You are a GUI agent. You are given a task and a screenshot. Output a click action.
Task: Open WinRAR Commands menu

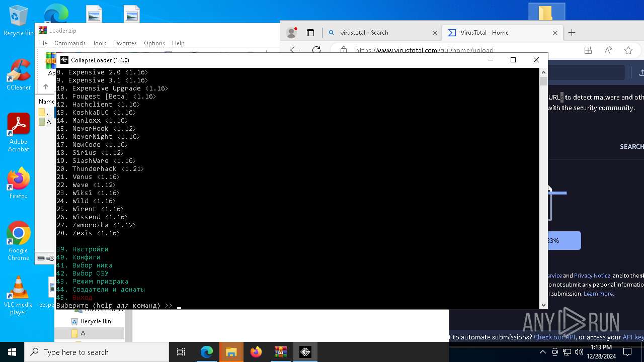[70, 43]
